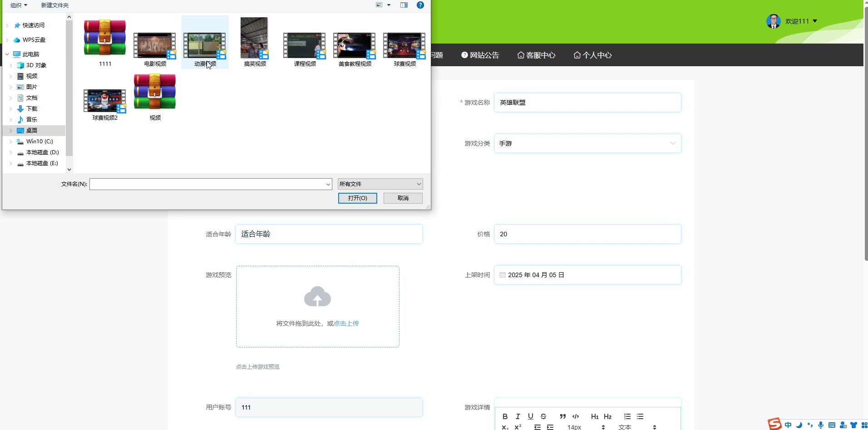Screen dimensions: 868x430
Task: Open the 所有文件 file type dropdown
Action: [380, 184]
